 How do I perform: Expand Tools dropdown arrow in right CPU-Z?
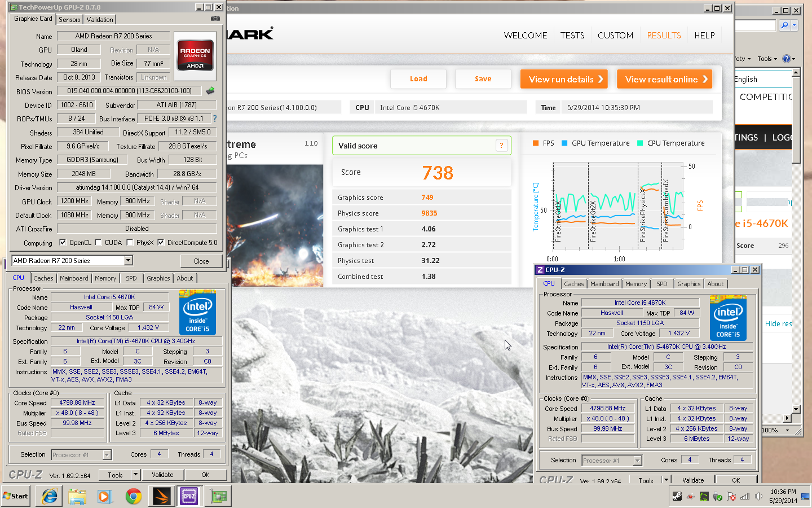point(666,480)
